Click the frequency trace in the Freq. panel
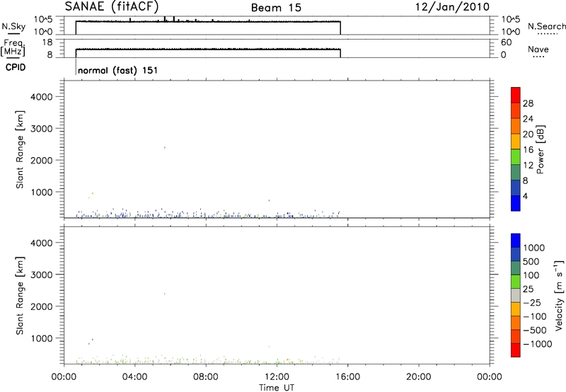The height and width of the screenshot is (392, 566). coord(208,49)
